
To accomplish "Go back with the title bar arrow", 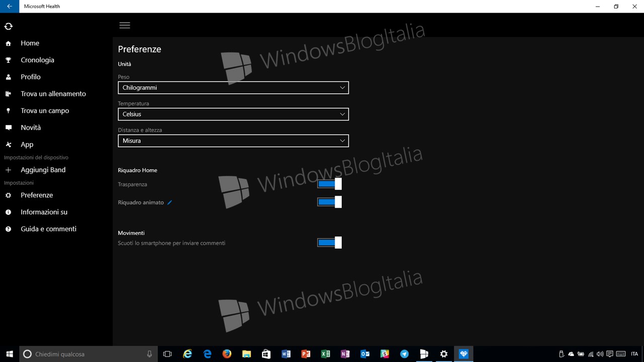I will coord(10,7).
